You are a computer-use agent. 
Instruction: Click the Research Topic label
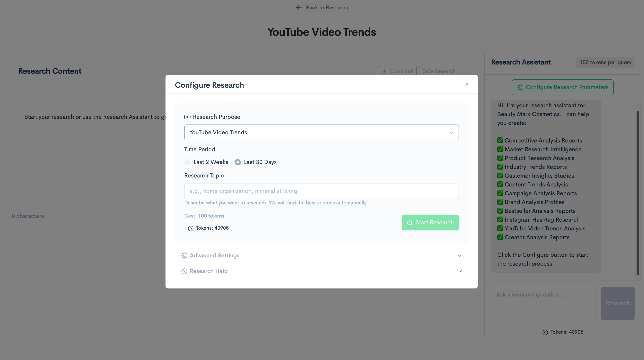click(x=204, y=176)
